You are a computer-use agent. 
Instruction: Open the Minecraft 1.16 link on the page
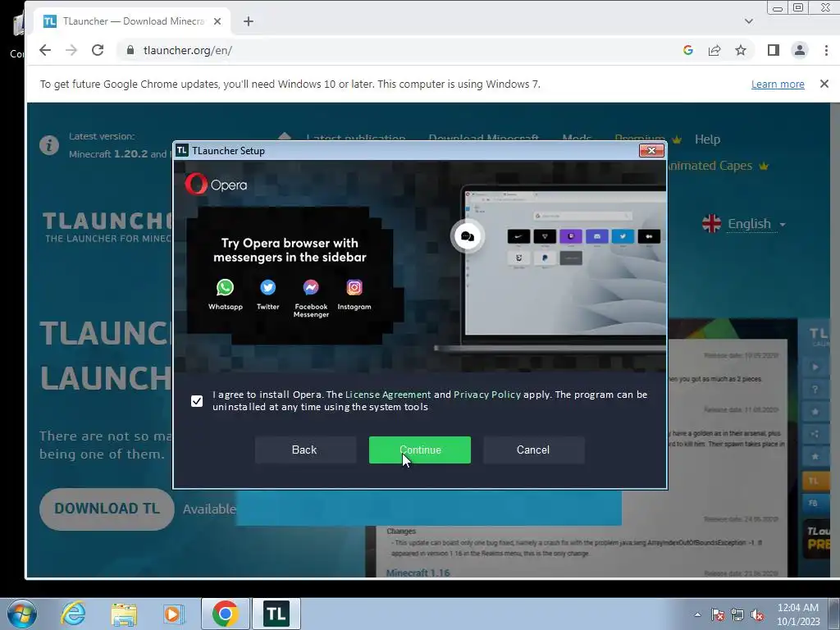[x=418, y=573]
